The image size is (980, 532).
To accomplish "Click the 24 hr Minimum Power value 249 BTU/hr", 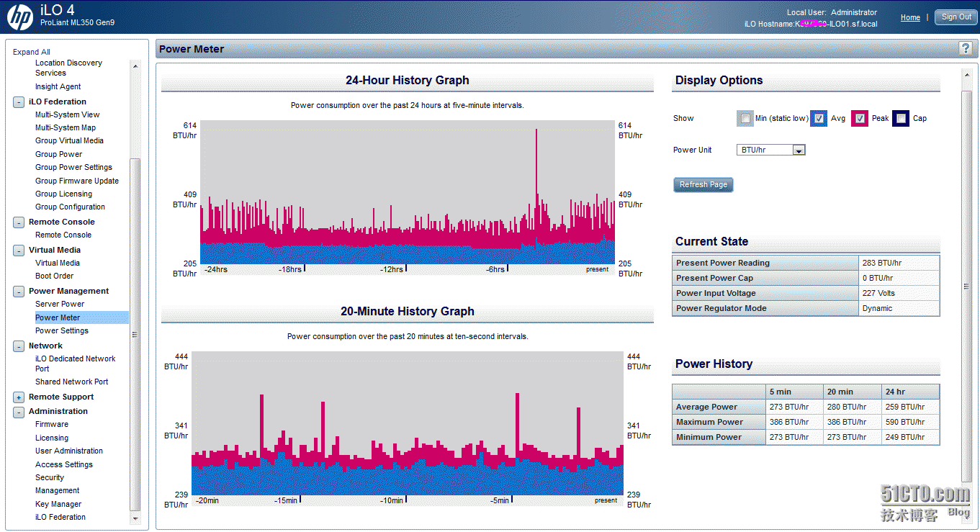I will [x=904, y=437].
